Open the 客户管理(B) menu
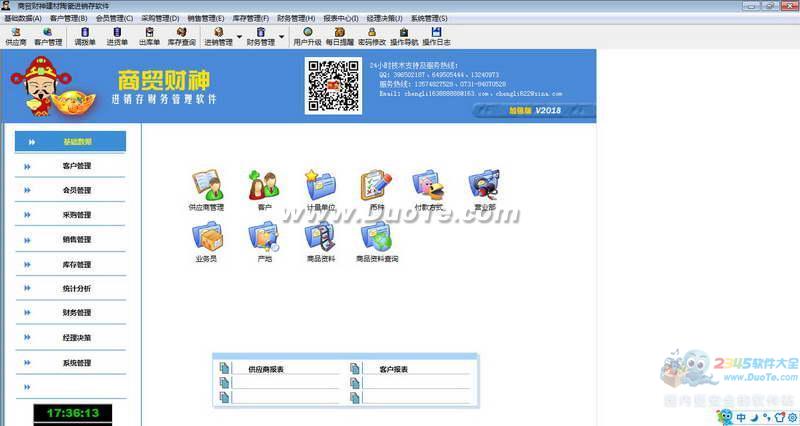The image size is (800, 426). click(69, 18)
